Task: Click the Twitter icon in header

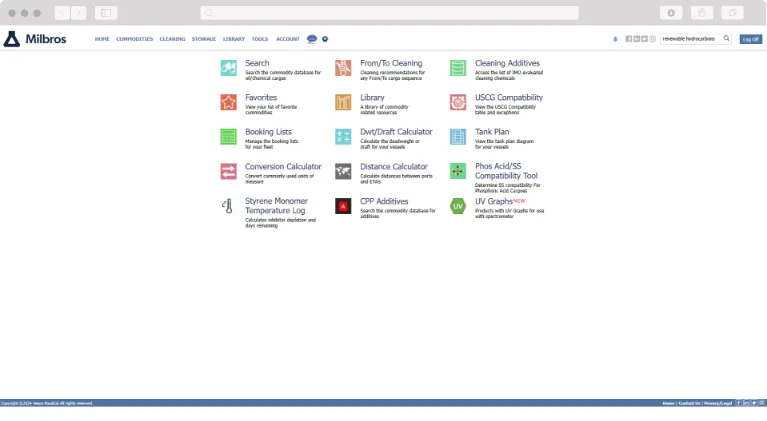Action: click(x=644, y=39)
